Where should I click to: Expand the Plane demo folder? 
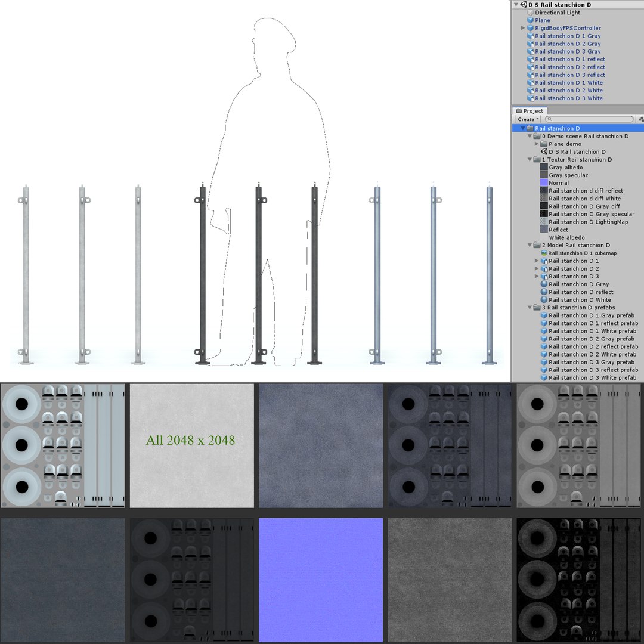click(x=537, y=144)
